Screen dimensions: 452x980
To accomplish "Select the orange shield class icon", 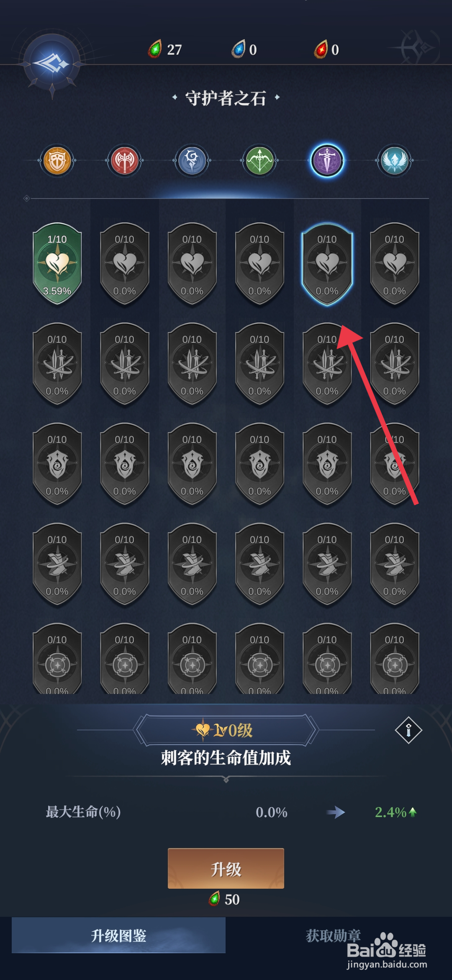I will (57, 160).
